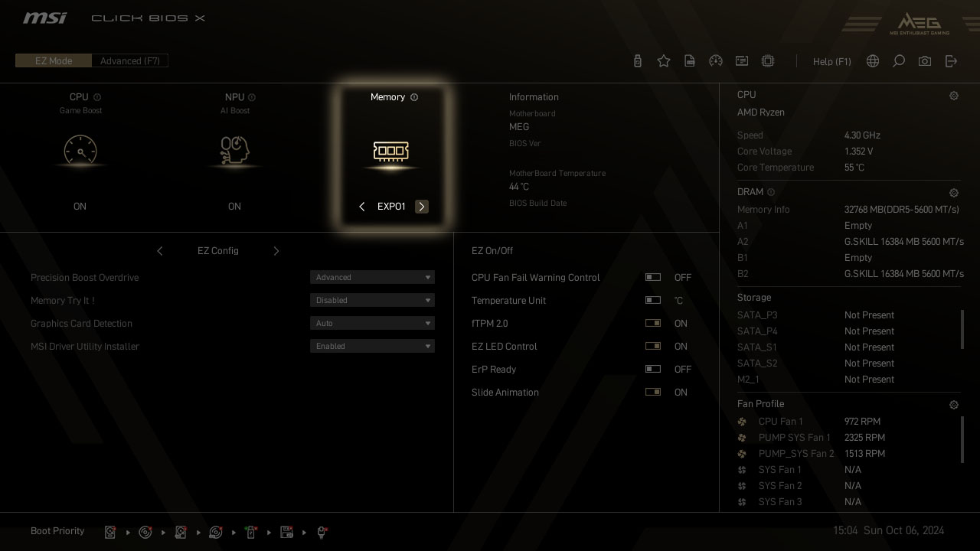Open the Graphics Card Detection dropdown

(372, 324)
